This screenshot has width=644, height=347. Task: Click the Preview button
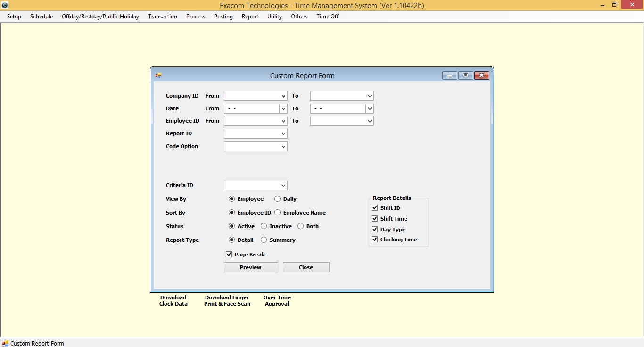pos(250,267)
